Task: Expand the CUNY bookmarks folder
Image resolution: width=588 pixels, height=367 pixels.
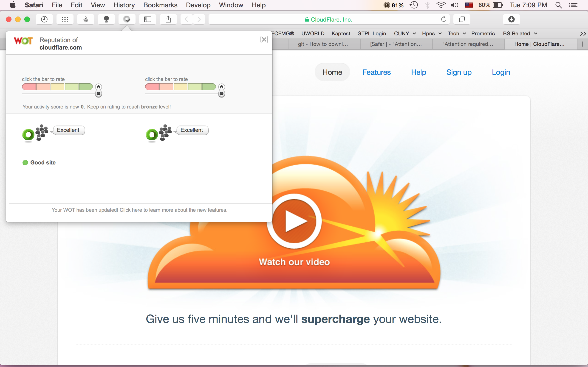Action: 405,33
